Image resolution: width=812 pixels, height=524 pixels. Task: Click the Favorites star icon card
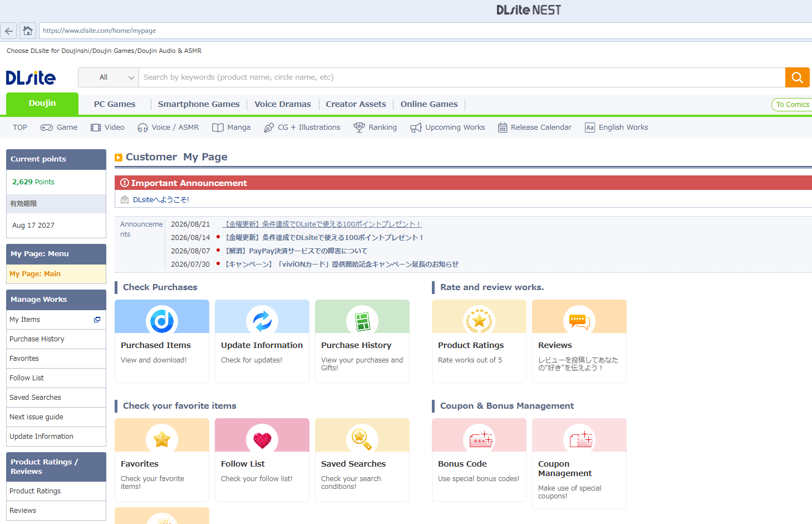point(162,460)
